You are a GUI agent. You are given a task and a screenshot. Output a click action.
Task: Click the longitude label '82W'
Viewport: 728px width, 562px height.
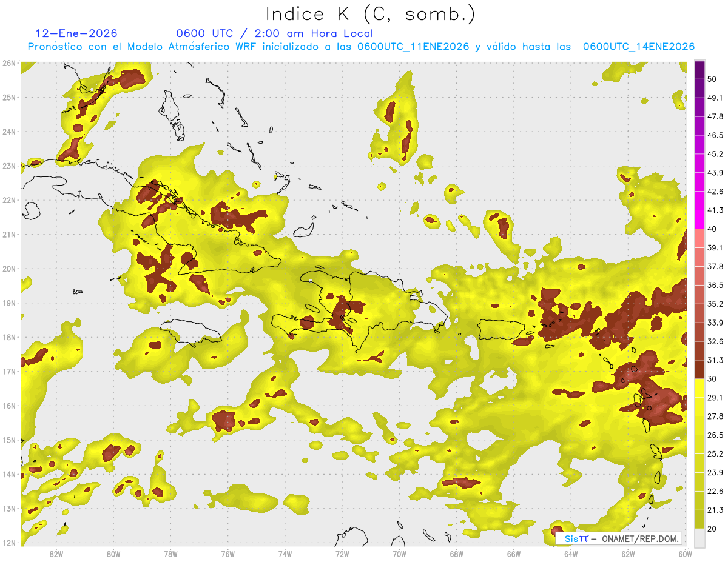[x=56, y=554]
